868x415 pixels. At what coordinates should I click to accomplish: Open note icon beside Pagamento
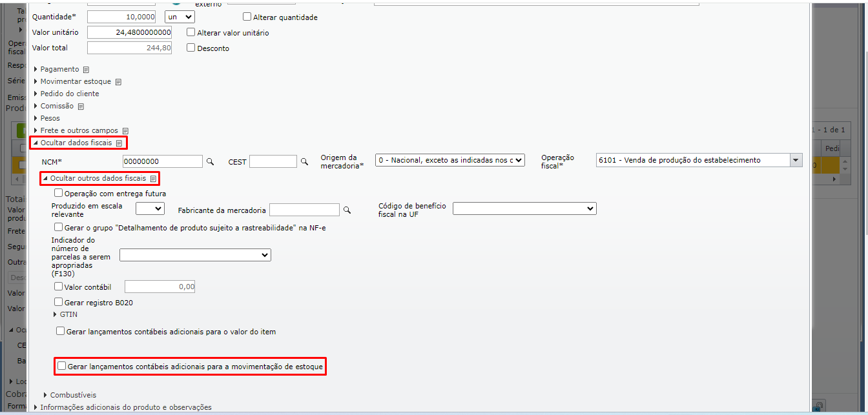pos(86,70)
